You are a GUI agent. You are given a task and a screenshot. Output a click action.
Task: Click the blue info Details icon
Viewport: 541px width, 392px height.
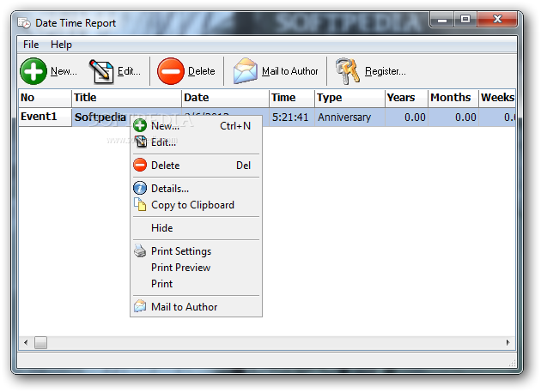pos(140,188)
